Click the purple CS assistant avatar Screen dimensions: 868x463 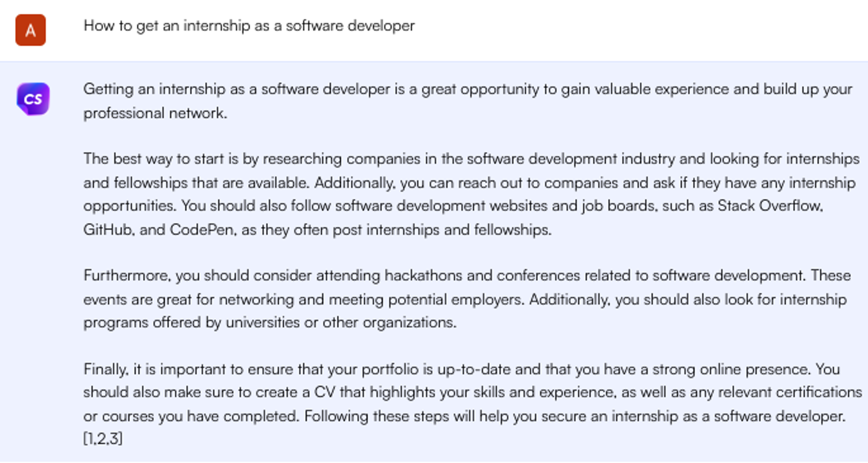click(33, 99)
